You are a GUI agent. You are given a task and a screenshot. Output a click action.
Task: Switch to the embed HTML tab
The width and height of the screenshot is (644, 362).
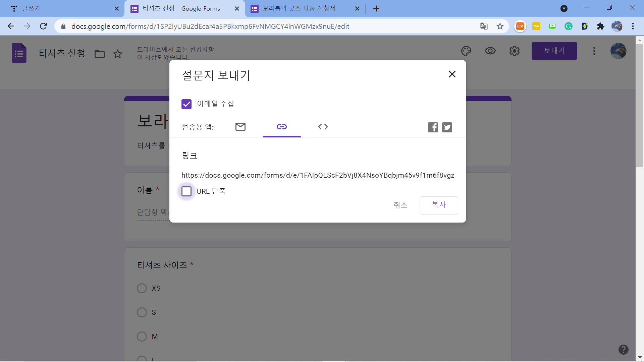(323, 127)
